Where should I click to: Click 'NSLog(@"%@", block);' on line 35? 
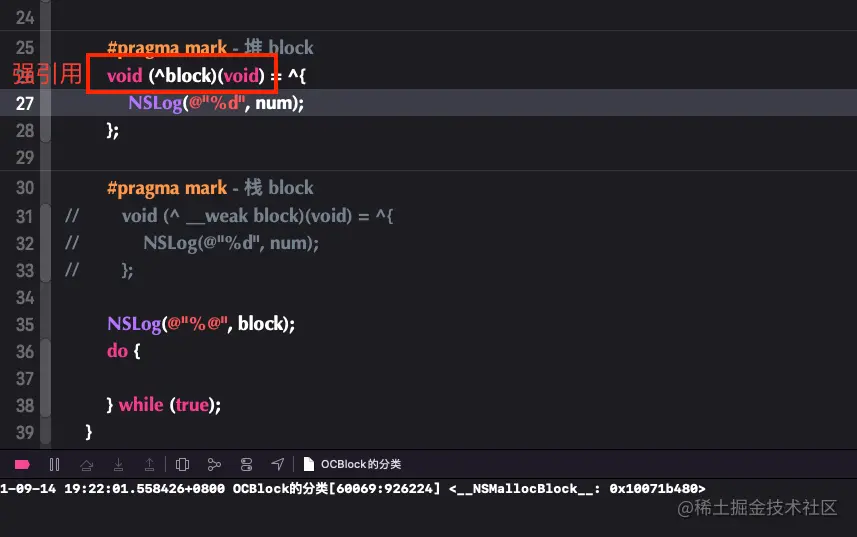click(x=201, y=323)
